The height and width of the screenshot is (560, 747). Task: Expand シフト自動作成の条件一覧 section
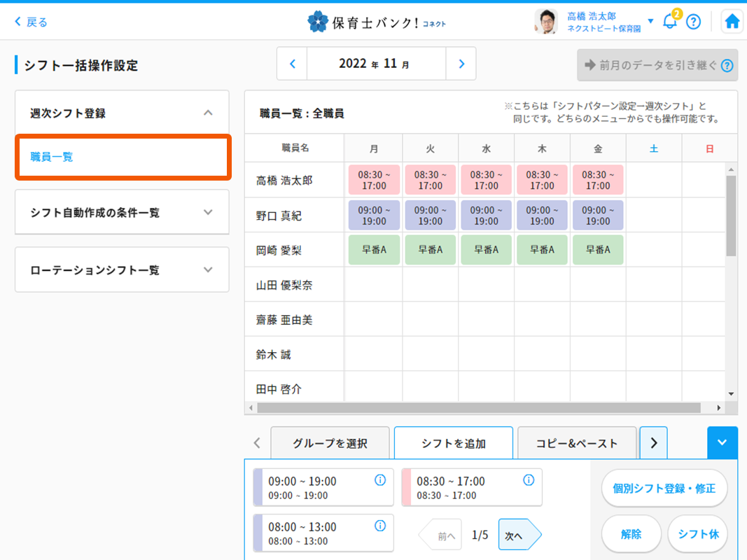tap(207, 212)
